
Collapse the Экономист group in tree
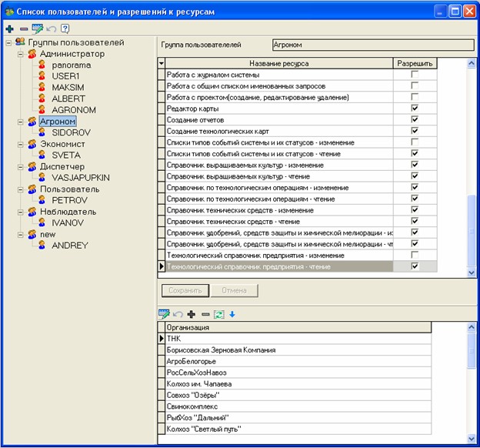(21, 144)
